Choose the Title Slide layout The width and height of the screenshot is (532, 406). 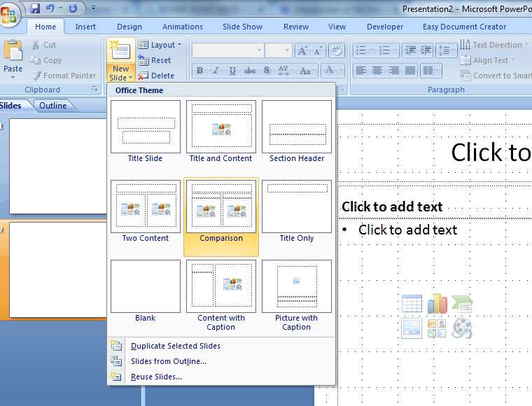(x=145, y=132)
